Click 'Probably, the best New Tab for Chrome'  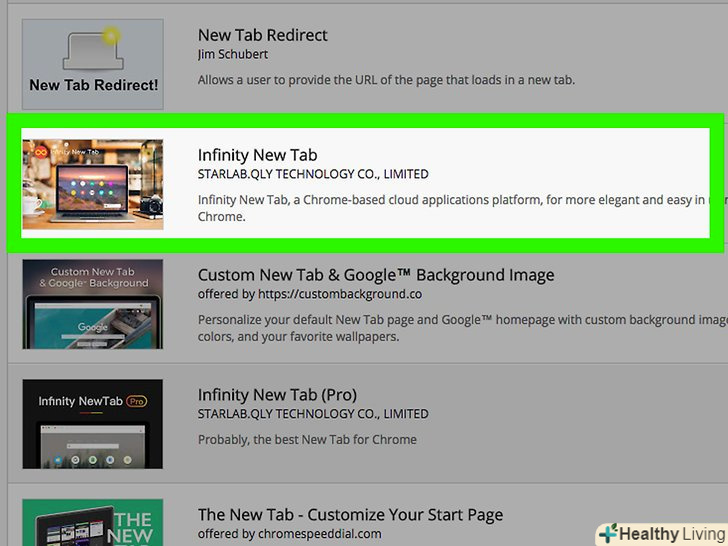point(307,440)
